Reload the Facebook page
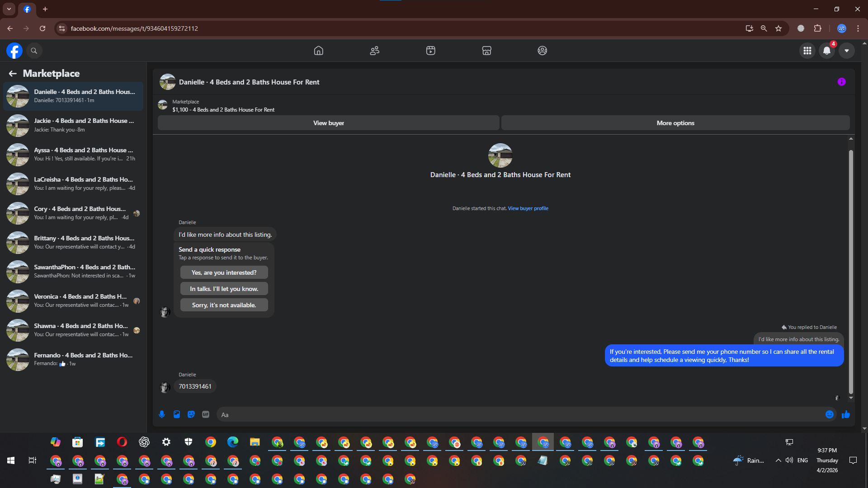The image size is (868, 488). [x=42, y=28]
